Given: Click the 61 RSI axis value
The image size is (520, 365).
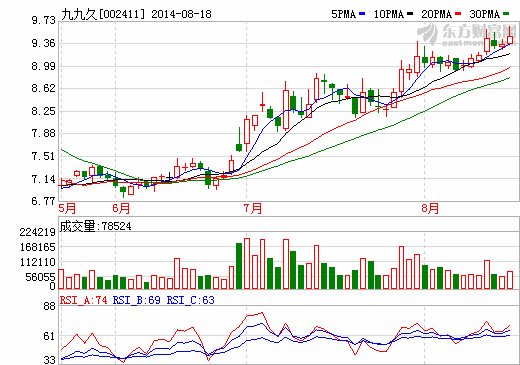Looking at the screenshot, I should [x=50, y=336].
